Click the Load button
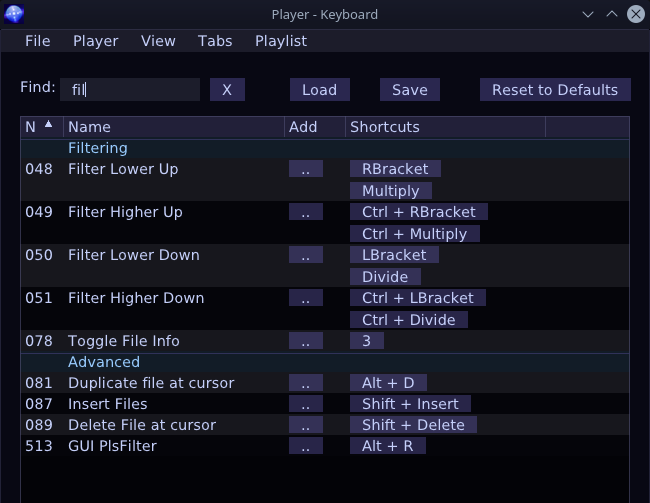The width and height of the screenshot is (650, 503). [320, 90]
